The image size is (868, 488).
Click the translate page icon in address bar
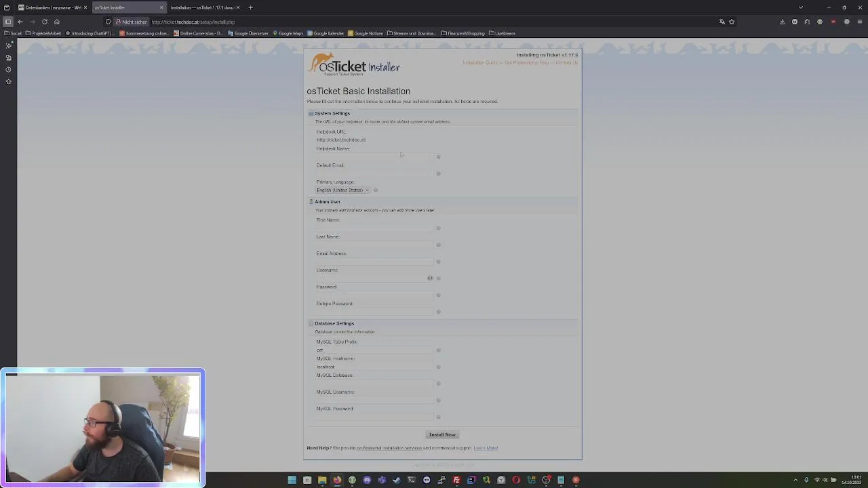pyautogui.click(x=722, y=22)
